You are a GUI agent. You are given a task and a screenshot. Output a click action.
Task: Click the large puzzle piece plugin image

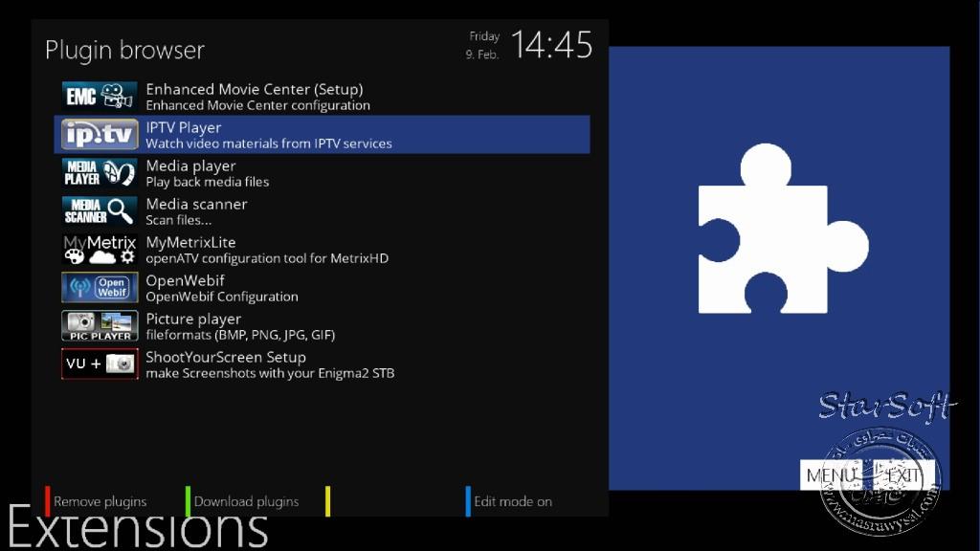click(783, 230)
